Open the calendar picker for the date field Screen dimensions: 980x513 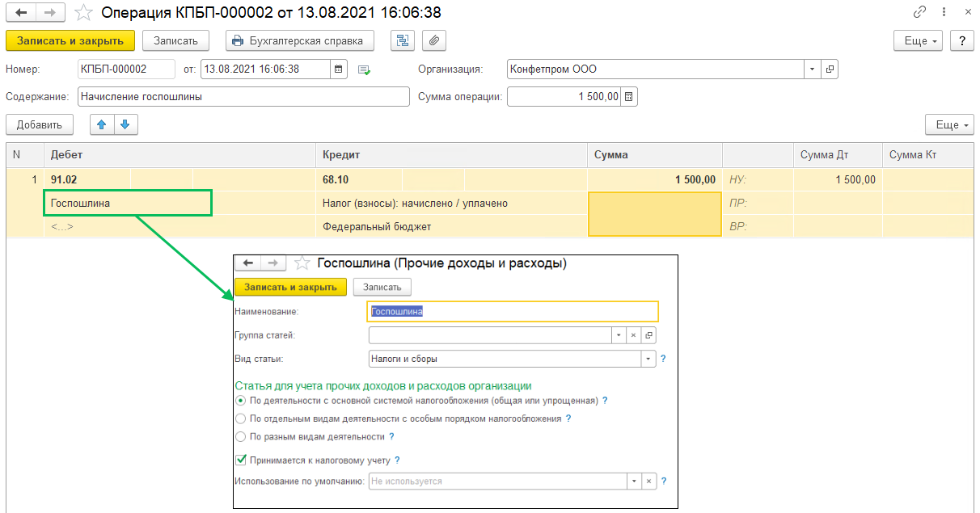(x=340, y=69)
